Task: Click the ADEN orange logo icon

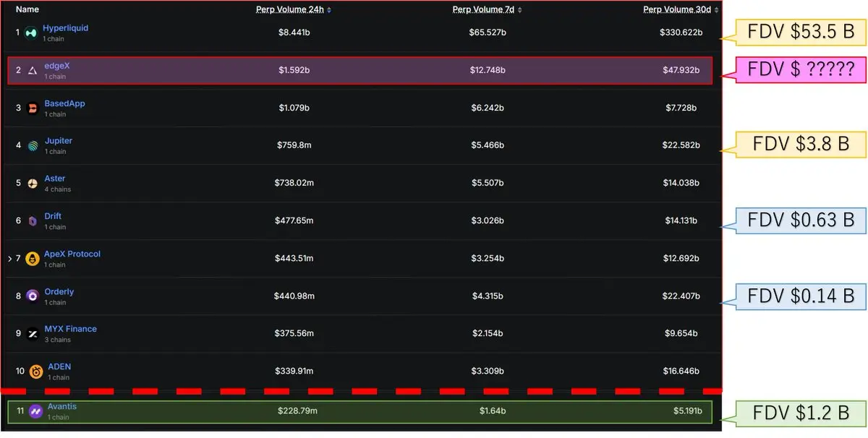Action: coord(36,372)
